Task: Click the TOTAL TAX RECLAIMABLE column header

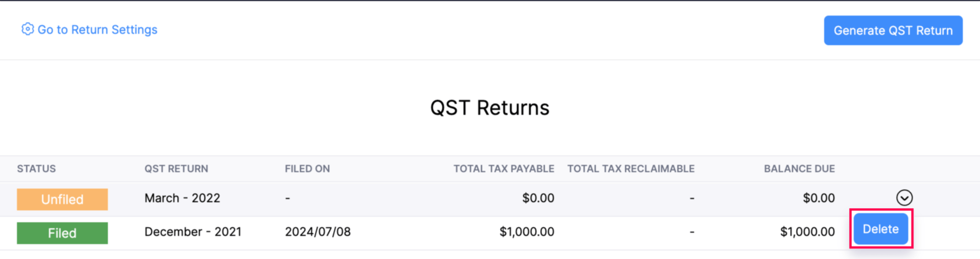Action: pos(631,169)
